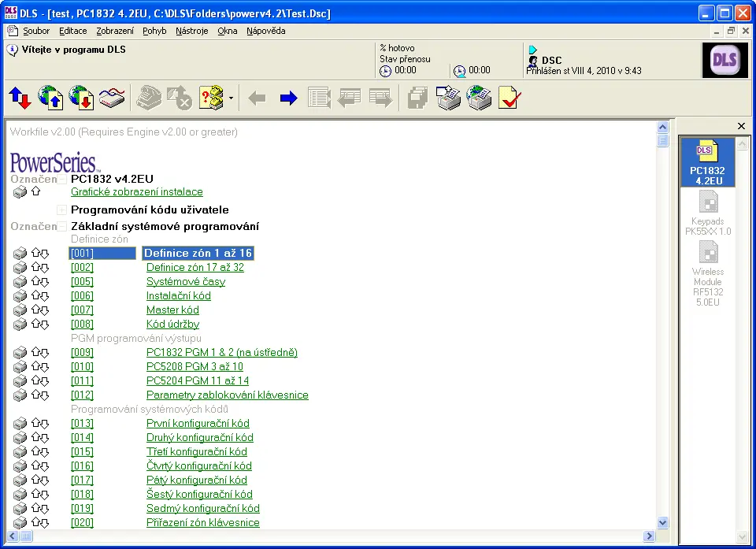
Task: Click the down-arrow download icon in row [005]
Action: [44, 282]
